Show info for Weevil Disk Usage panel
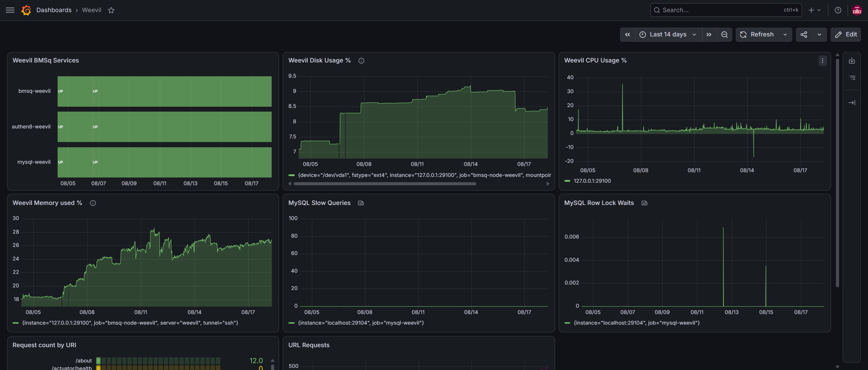The image size is (868, 370). 361,61
